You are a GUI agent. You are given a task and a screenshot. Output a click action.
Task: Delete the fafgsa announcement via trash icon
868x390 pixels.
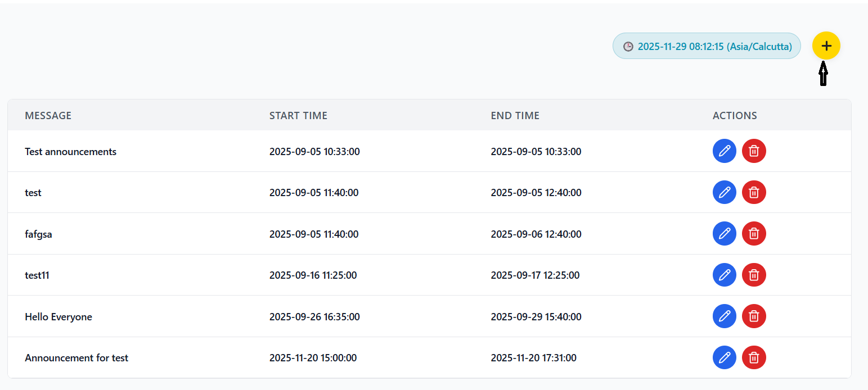754,233
